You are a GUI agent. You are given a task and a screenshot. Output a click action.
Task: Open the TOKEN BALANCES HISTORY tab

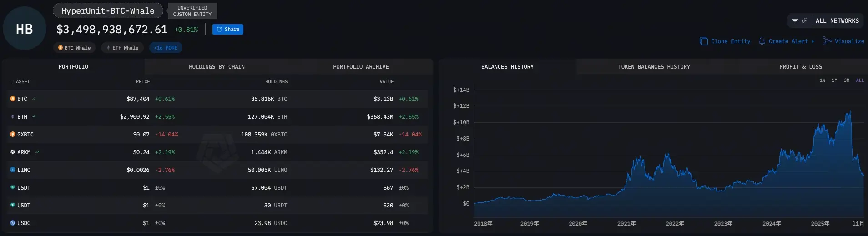pos(654,67)
